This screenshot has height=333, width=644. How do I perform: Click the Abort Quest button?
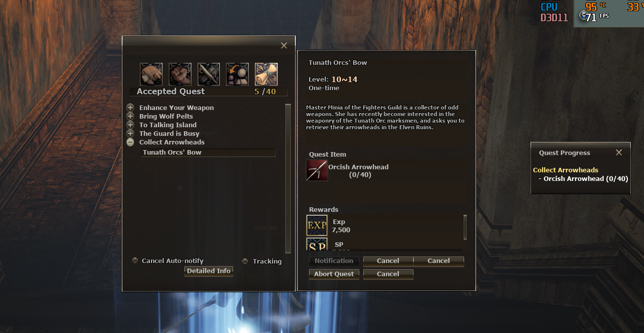click(334, 274)
